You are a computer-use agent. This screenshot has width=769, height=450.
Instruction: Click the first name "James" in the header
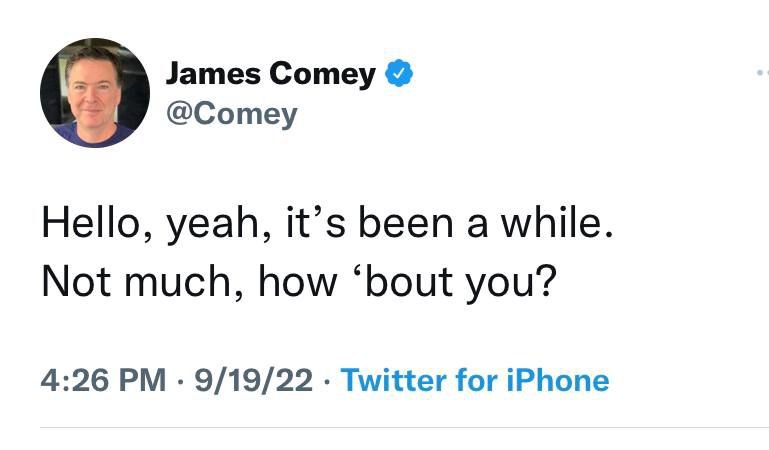click(213, 74)
